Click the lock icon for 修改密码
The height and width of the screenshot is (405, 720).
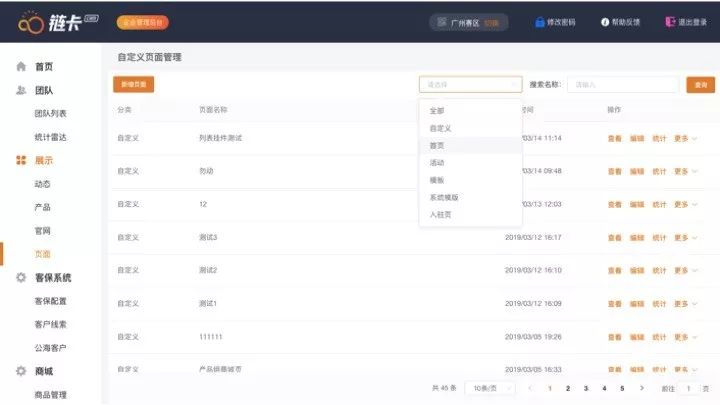pos(541,21)
